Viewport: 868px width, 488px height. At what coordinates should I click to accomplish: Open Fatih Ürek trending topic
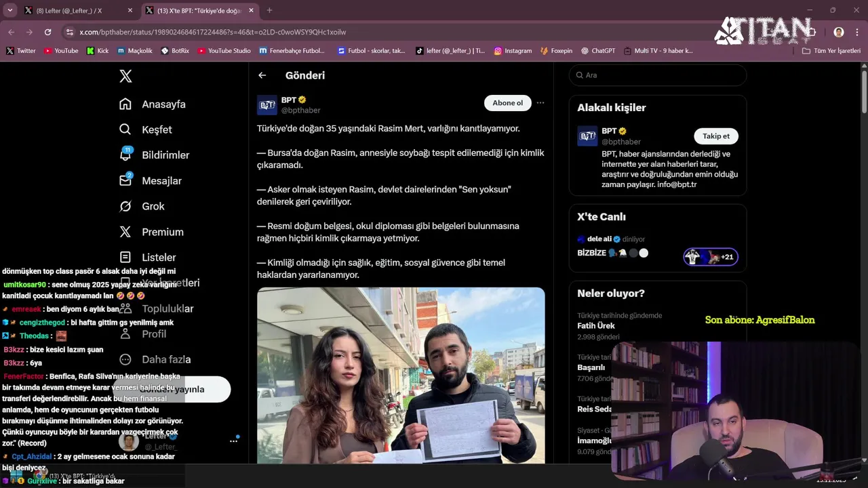596,326
